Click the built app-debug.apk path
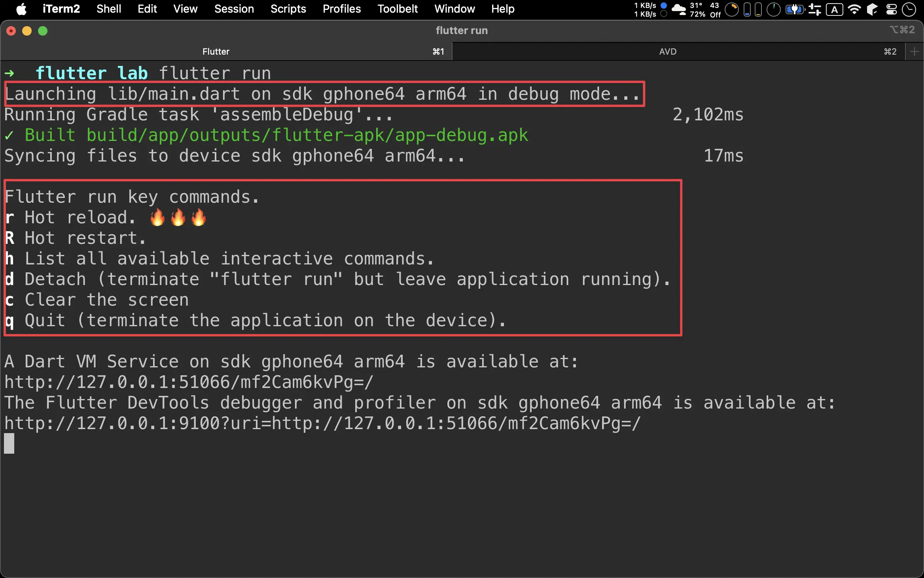Screen dimensions: 924x578 click(307, 135)
